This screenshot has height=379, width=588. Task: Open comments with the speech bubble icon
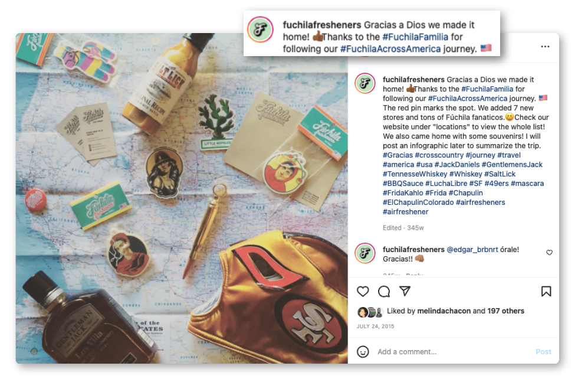(383, 291)
